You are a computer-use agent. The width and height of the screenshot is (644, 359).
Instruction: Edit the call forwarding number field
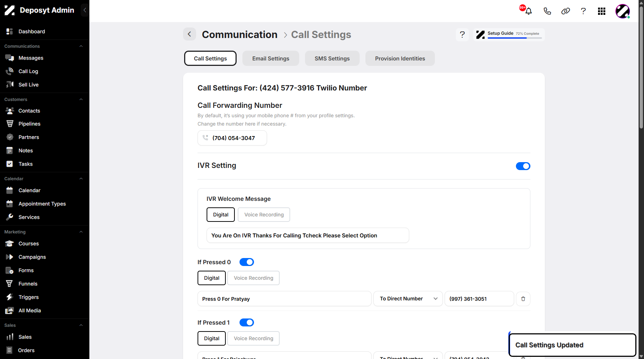point(232,138)
